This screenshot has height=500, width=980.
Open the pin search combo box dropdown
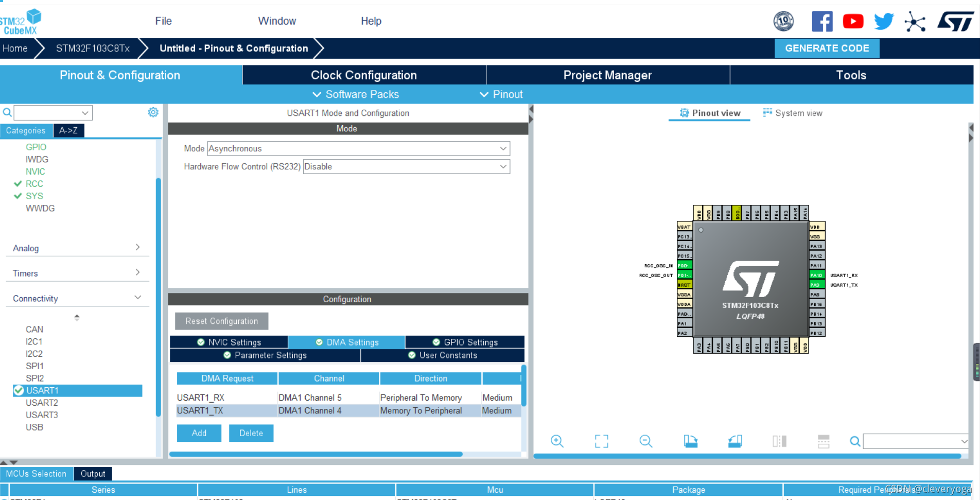click(964, 441)
